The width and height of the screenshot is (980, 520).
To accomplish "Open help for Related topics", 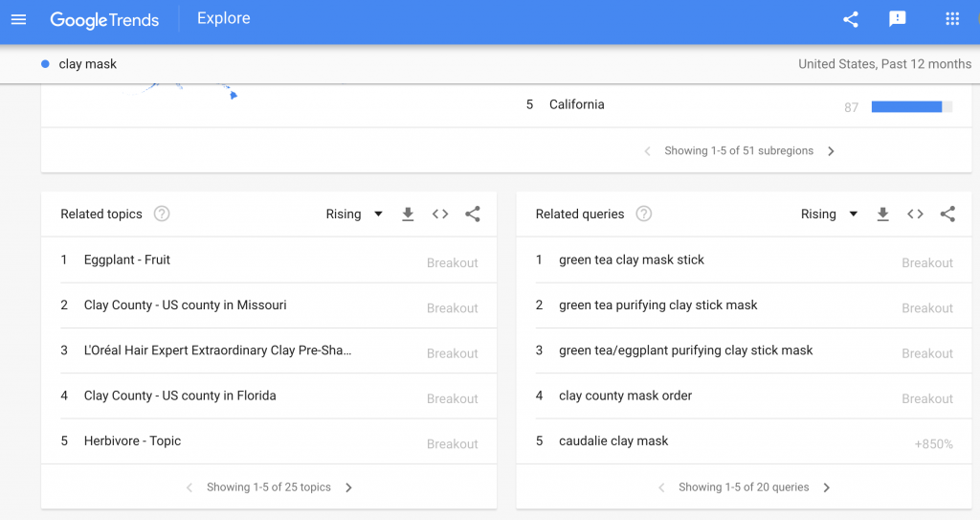I will tap(162, 214).
